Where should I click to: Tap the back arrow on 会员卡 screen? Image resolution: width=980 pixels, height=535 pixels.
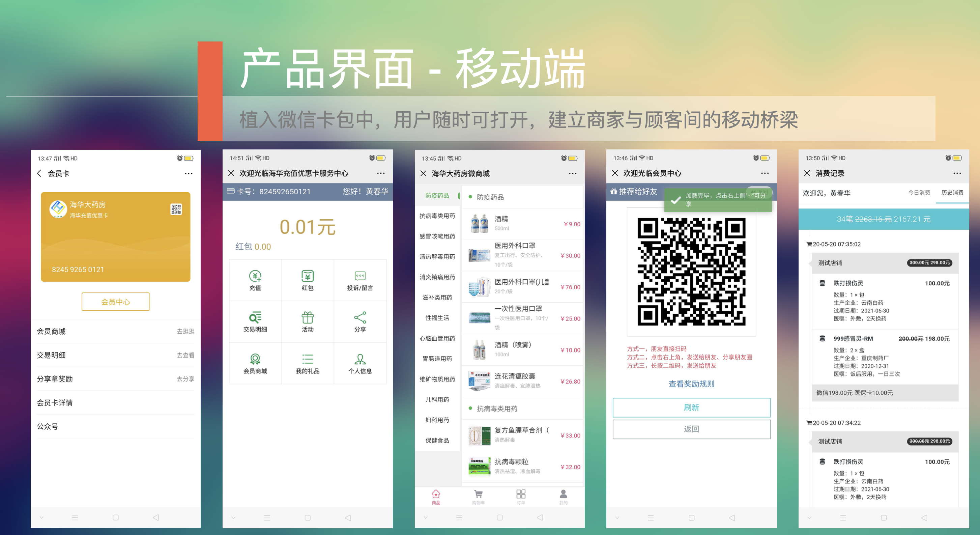[39, 173]
